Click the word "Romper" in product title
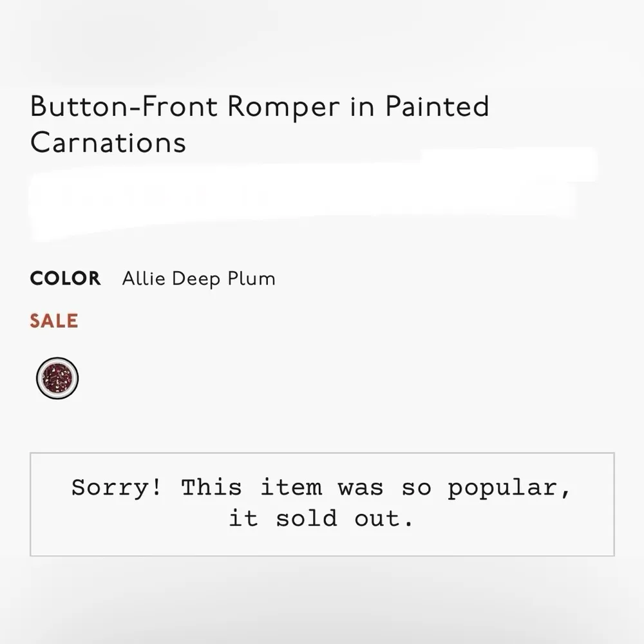 pos(283,106)
